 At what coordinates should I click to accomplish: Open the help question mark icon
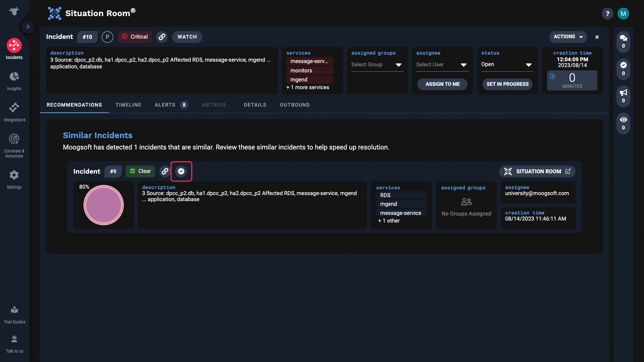607,14
